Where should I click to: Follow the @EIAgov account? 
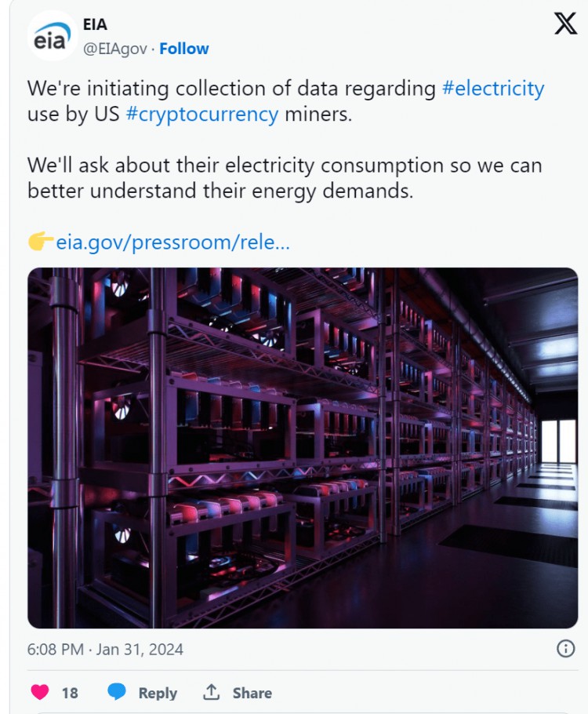click(x=184, y=49)
